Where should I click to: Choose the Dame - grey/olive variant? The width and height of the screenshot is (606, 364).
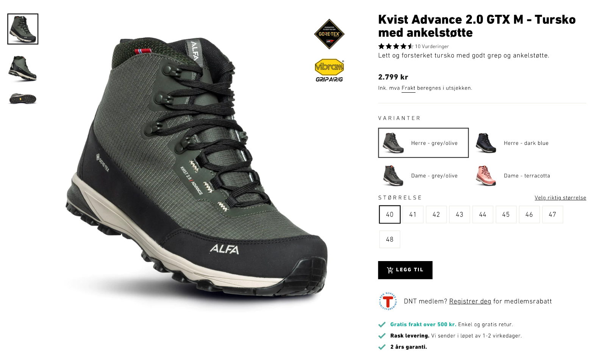point(423,176)
